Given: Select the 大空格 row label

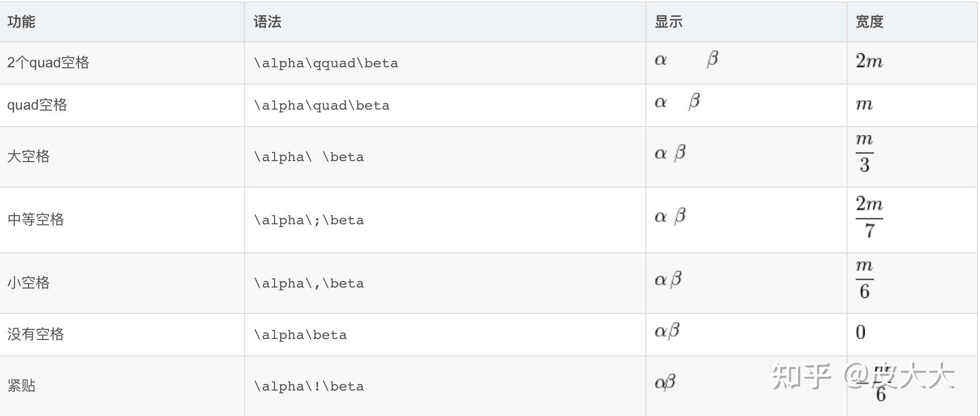Looking at the screenshot, I should pyautogui.click(x=29, y=156).
